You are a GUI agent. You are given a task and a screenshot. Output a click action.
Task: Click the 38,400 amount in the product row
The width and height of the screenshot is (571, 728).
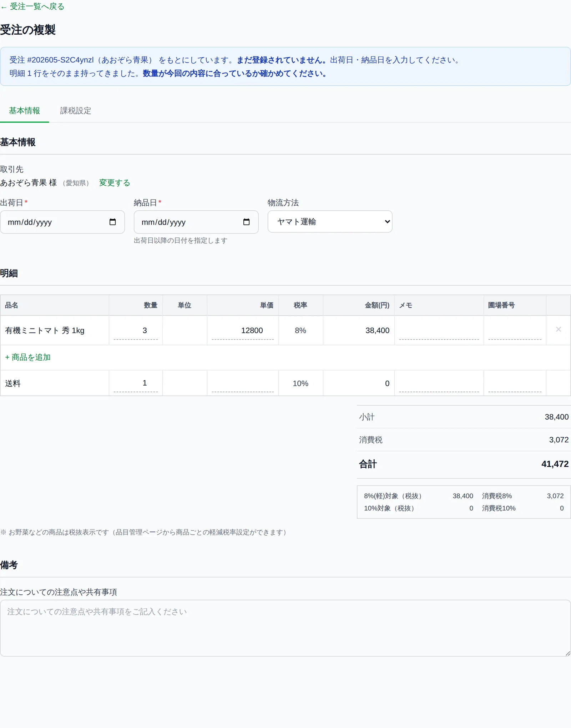tap(378, 331)
